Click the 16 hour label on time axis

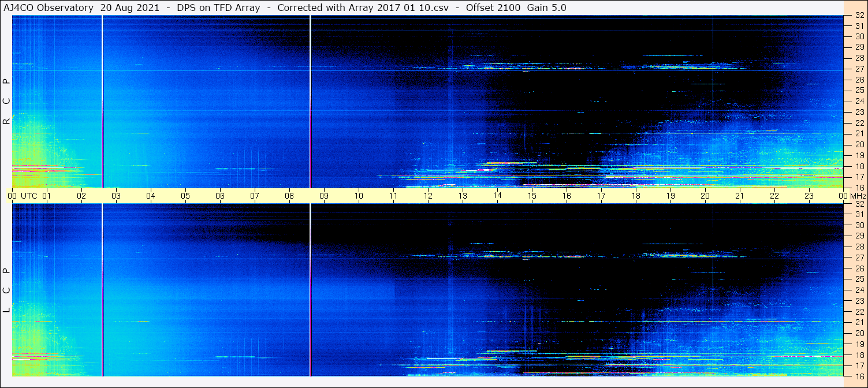567,196
